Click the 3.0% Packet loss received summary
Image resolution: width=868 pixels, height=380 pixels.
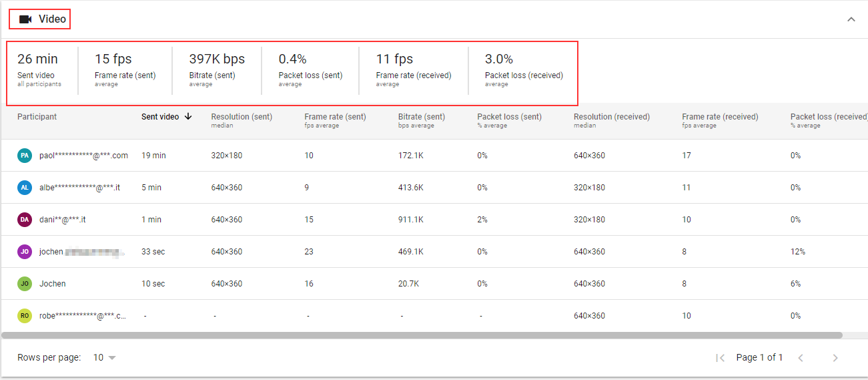pos(524,69)
